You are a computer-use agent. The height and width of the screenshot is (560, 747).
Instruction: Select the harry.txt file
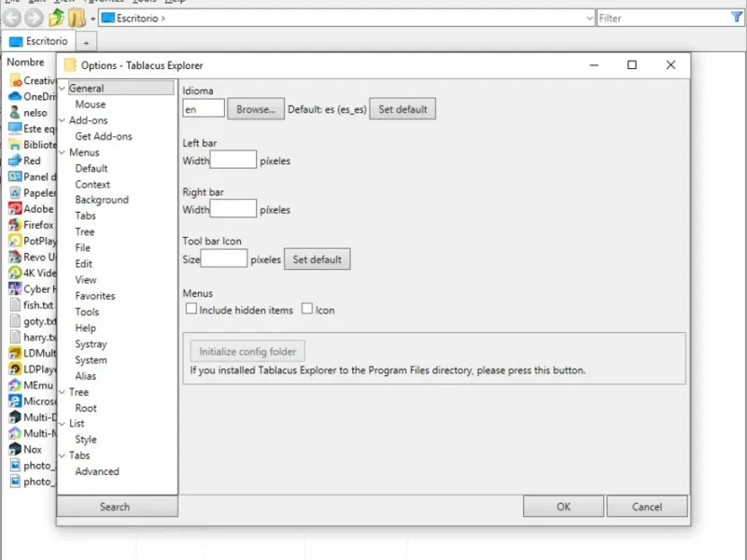[x=34, y=337]
